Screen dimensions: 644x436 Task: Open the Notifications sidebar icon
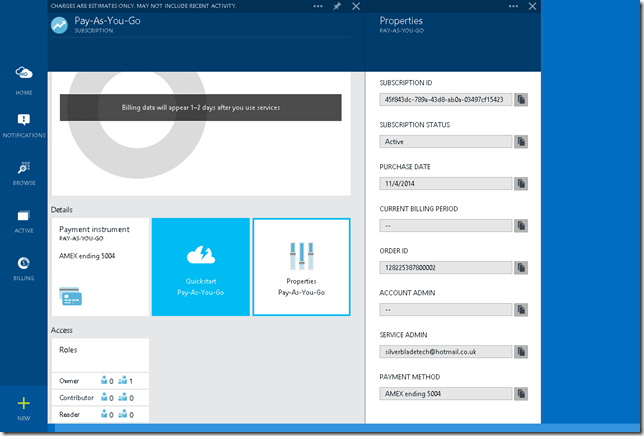point(24,123)
